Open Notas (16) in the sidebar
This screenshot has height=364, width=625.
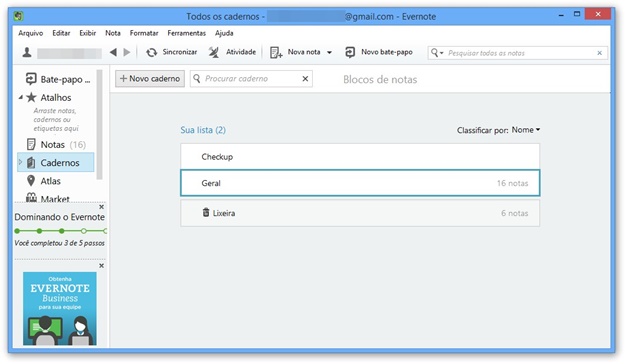point(56,144)
